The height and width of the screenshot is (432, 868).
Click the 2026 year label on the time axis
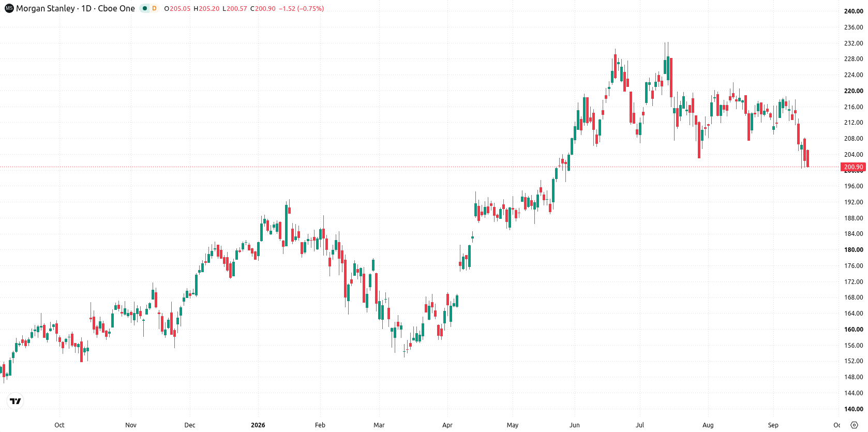258,425
